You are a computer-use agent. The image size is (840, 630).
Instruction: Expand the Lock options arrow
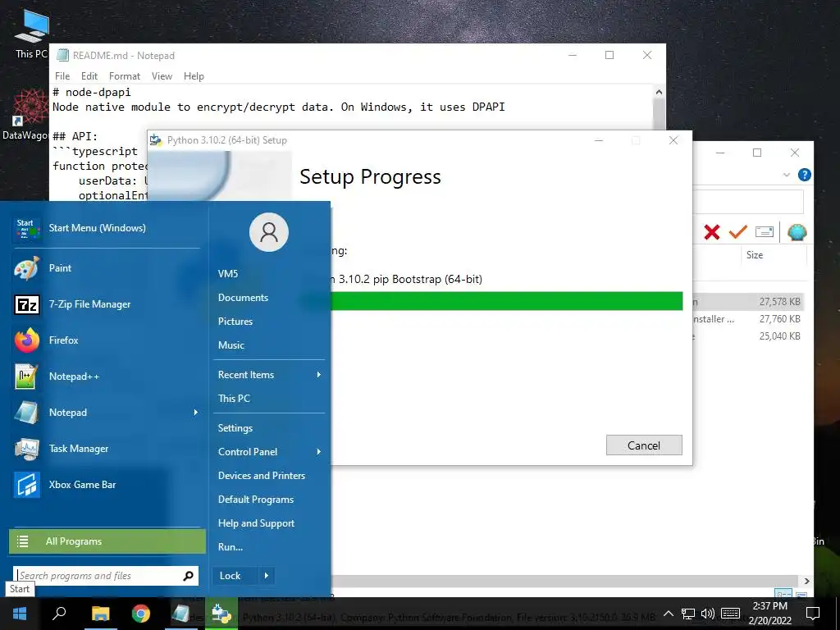coord(267,576)
